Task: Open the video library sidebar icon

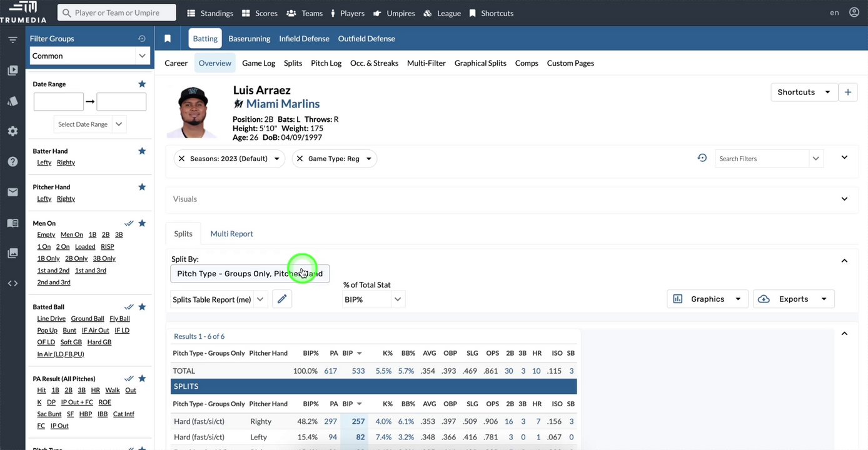Action: click(x=13, y=71)
